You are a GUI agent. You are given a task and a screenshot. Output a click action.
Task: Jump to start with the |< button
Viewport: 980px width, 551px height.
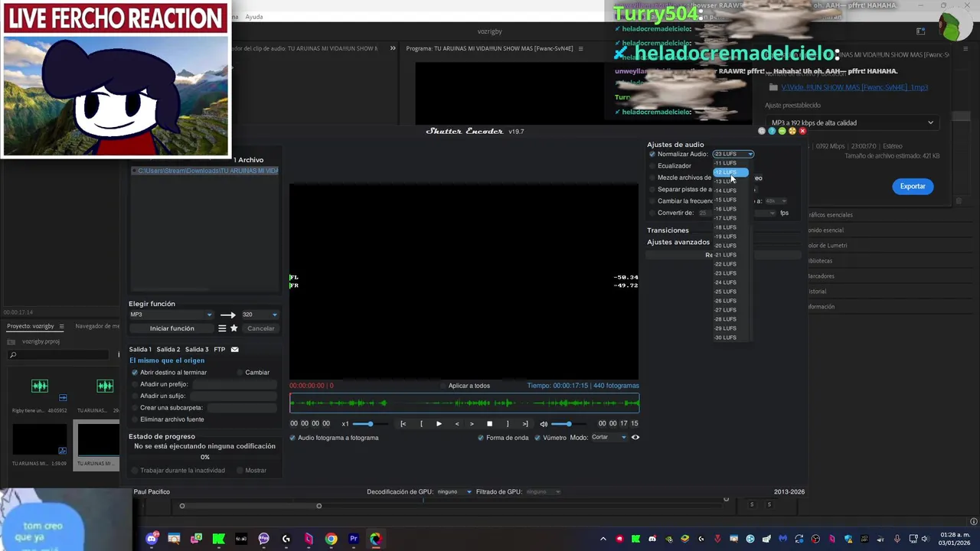(403, 424)
